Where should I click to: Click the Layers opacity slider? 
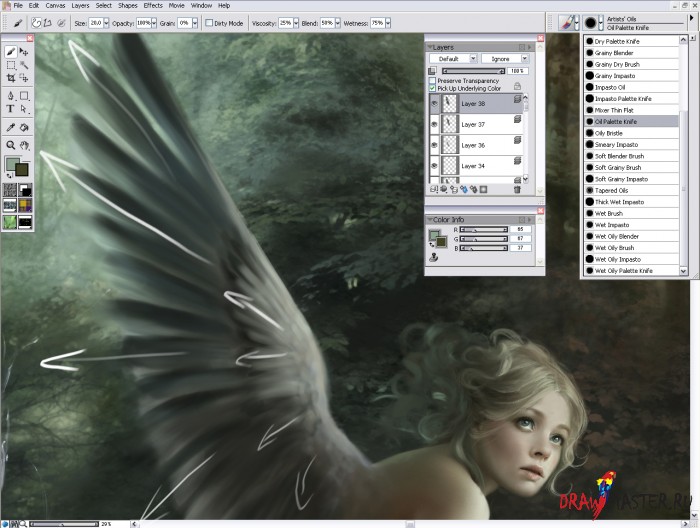click(x=473, y=71)
